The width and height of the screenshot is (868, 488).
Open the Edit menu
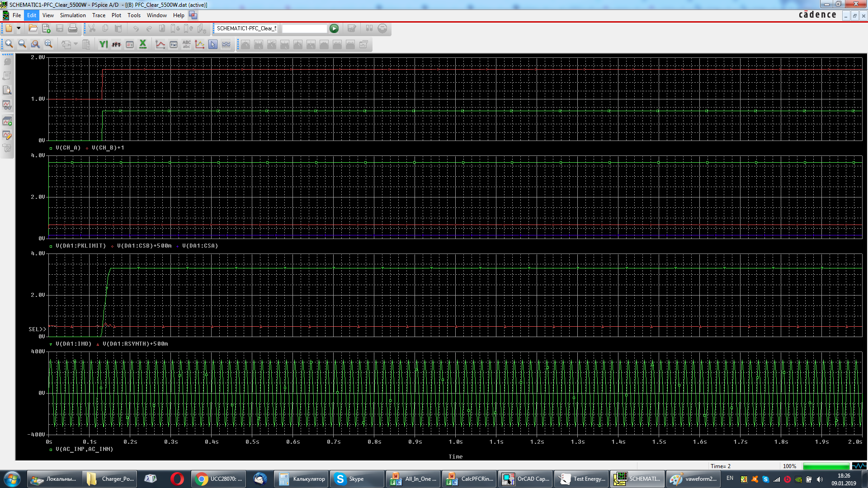[32, 15]
